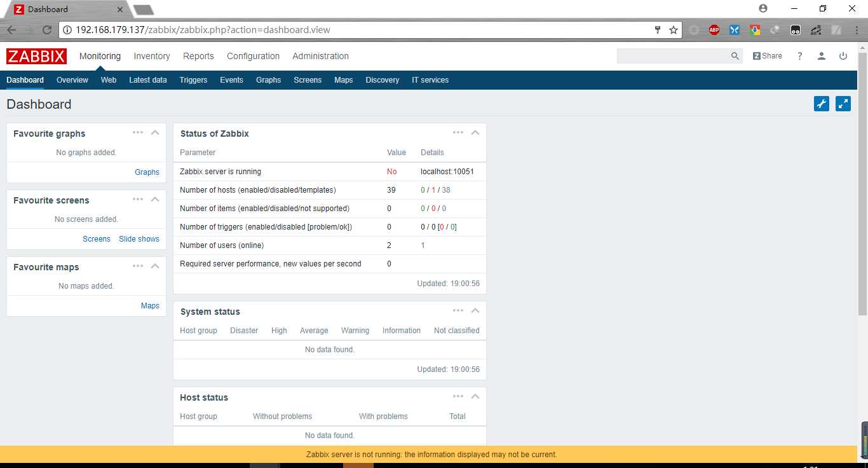Switch to the Web submenu tab
Screen dimensions: 868x468
pos(109,80)
